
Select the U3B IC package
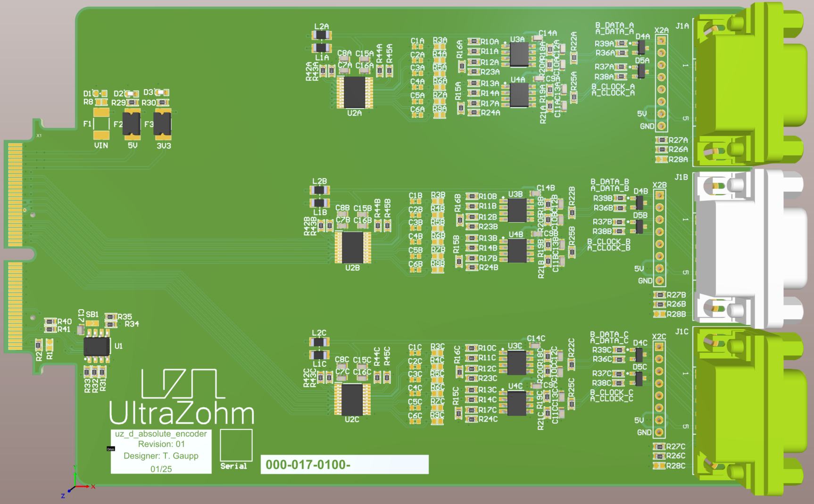click(x=517, y=210)
